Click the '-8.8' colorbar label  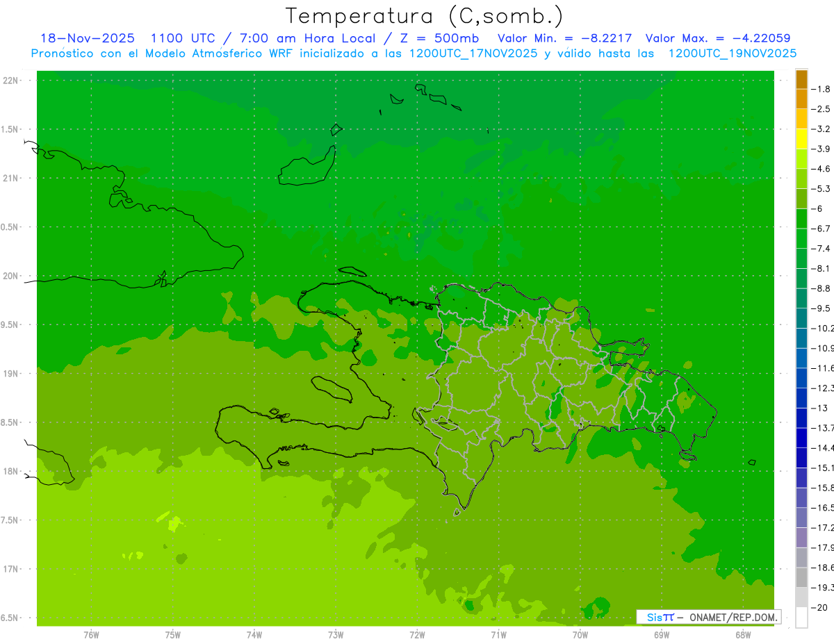[x=821, y=288]
